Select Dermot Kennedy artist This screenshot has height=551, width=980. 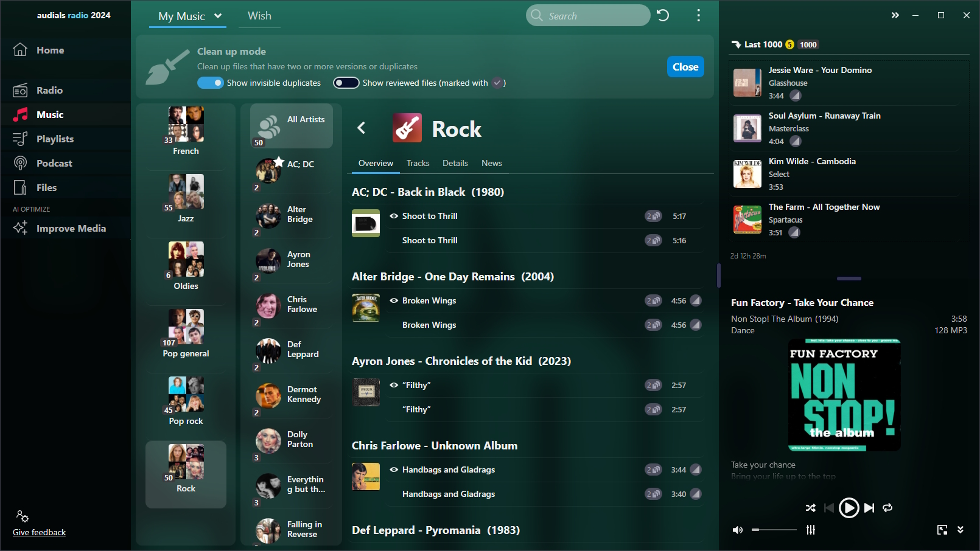[292, 397]
